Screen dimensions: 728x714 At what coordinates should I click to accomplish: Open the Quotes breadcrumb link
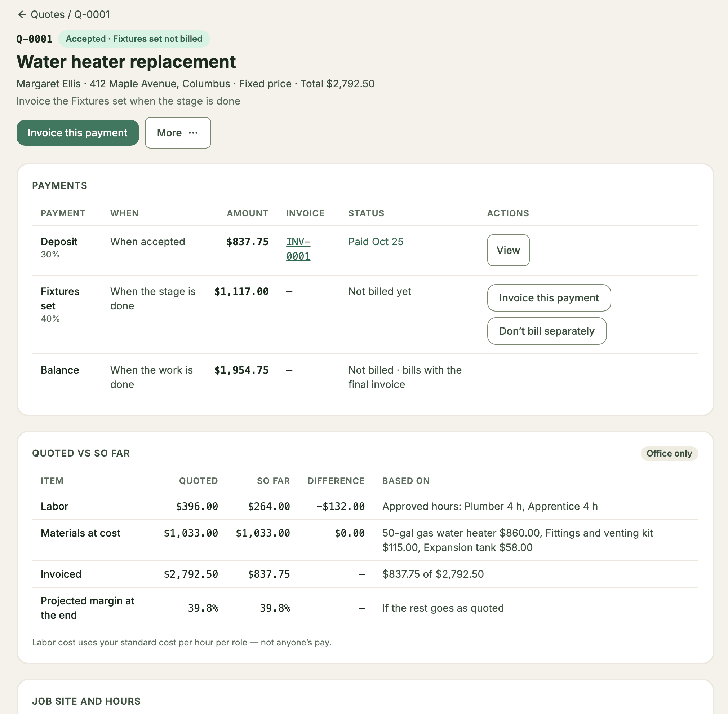(x=48, y=15)
